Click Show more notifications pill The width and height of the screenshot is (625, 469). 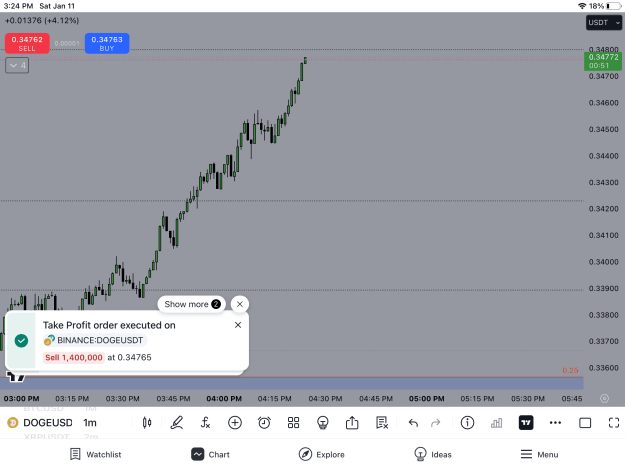click(x=192, y=304)
